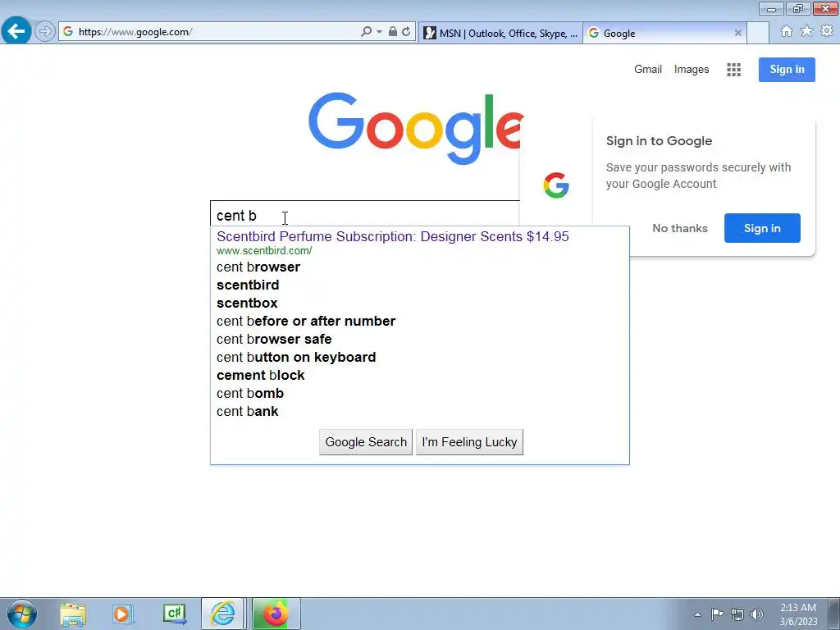Open the Google apps grid icon

(x=733, y=70)
